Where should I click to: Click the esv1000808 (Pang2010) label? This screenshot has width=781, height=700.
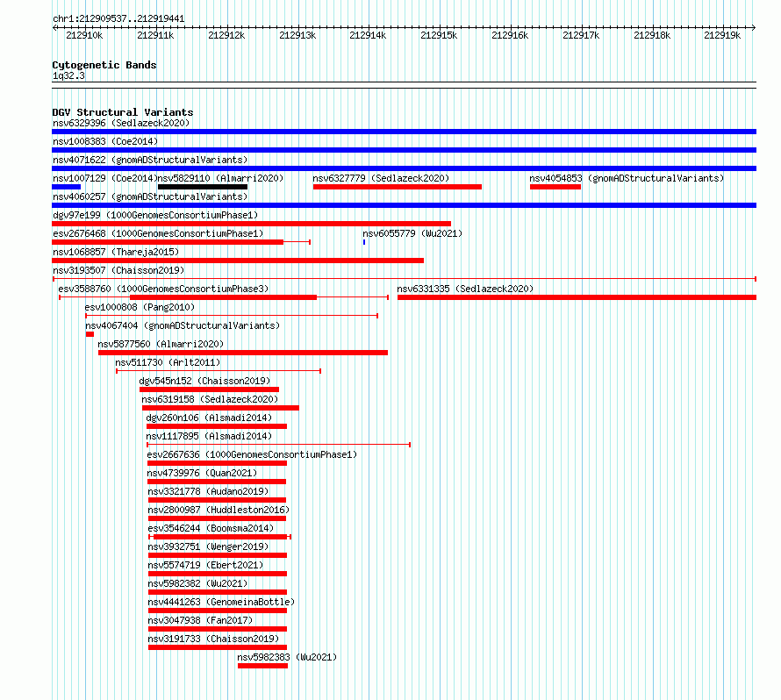(x=140, y=307)
